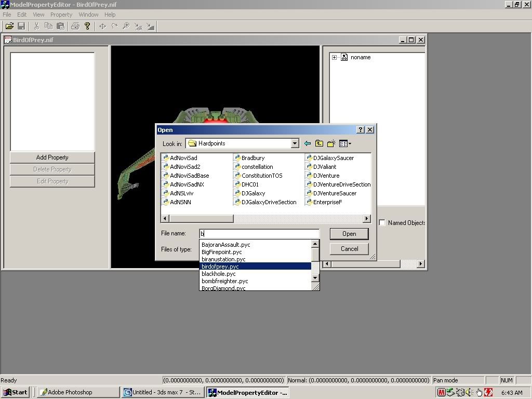Click the Cut scissors toolbar icon
The image size is (532, 399).
click(x=37, y=26)
